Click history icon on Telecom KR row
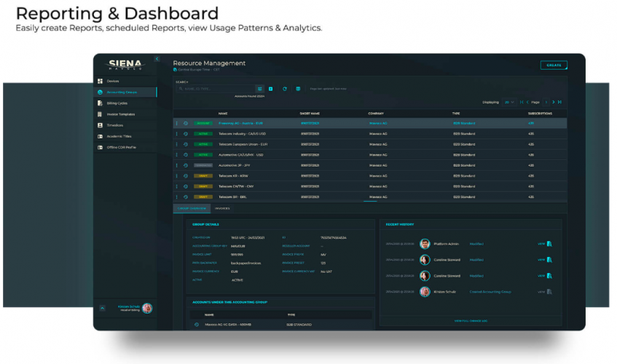Screen dimensions: 617x364 click(186, 176)
